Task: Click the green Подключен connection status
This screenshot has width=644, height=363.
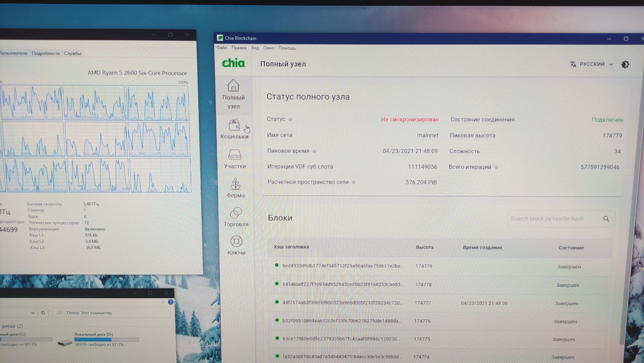Action: tap(607, 120)
